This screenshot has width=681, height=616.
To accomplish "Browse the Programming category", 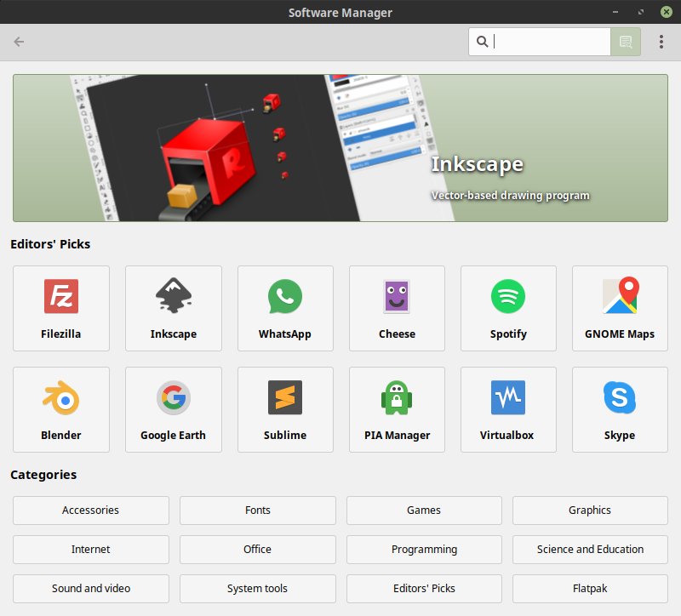I will point(424,550).
